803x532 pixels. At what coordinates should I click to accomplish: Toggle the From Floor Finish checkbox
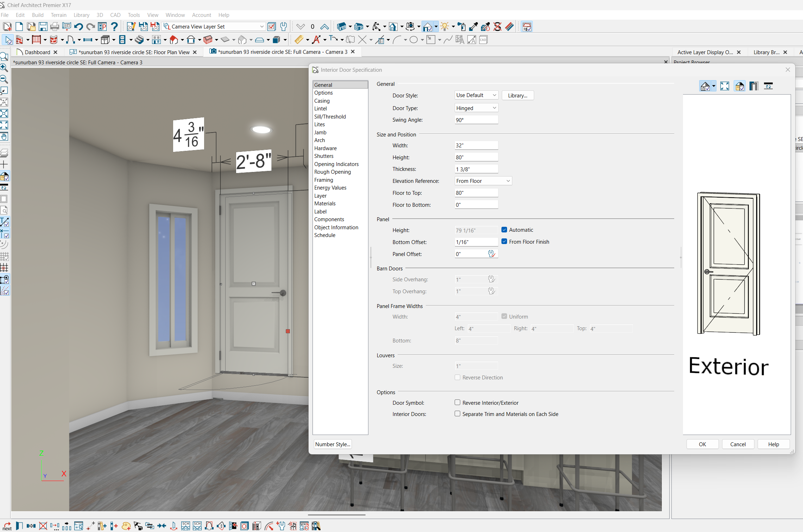[504, 242]
